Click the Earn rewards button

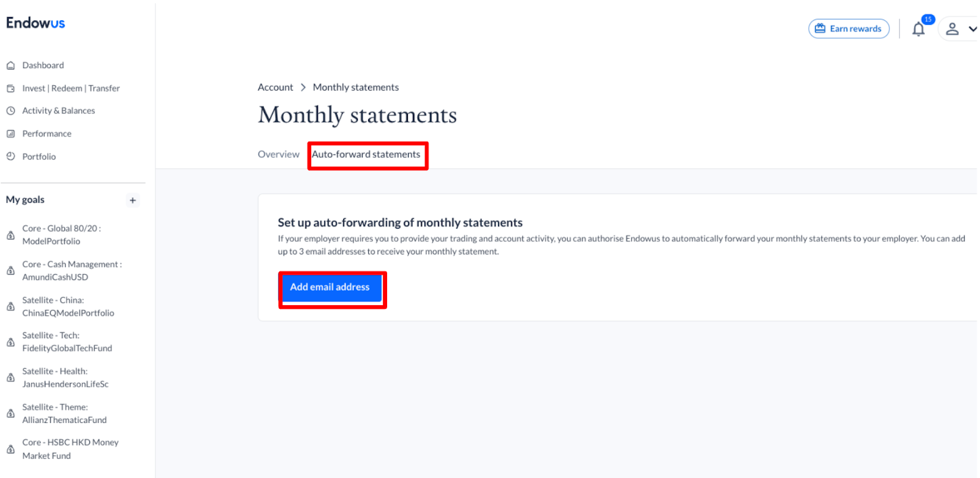[848, 29]
